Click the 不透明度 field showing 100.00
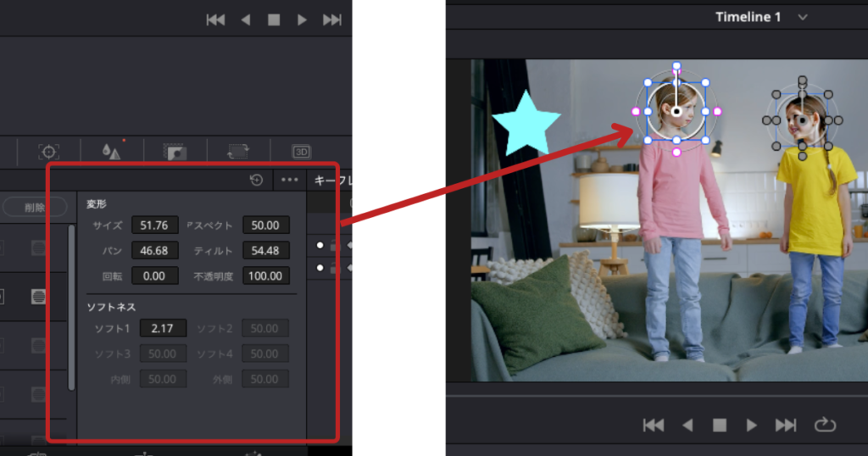Image resolution: width=868 pixels, height=456 pixels. 265,275
